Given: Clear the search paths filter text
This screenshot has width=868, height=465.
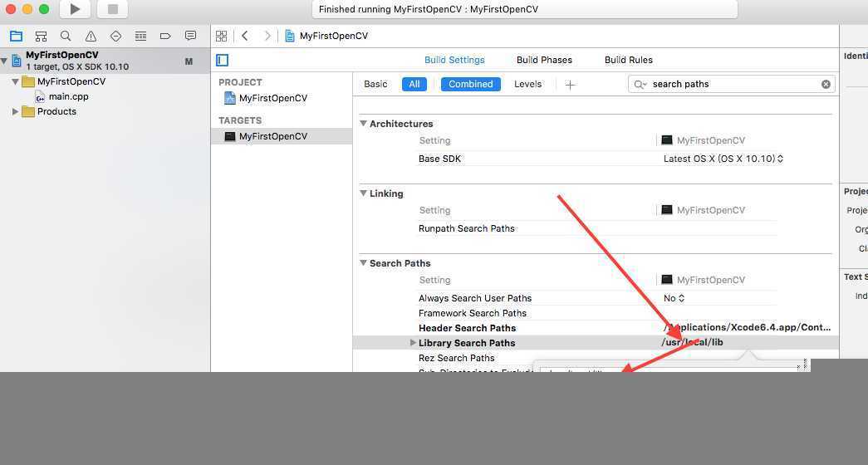Looking at the screenshot, I should tap(826, 84).
